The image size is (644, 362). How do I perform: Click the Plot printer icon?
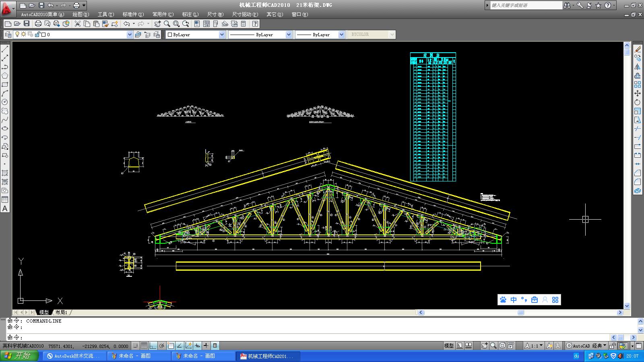(38, 24)
